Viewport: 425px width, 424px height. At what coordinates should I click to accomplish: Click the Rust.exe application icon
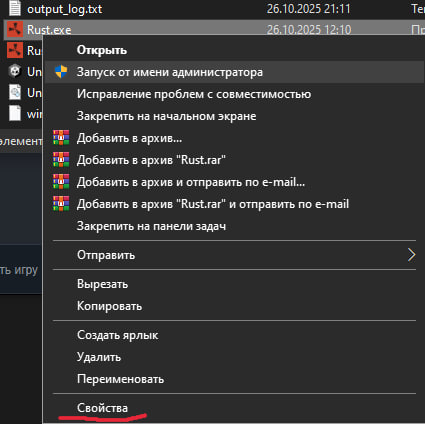click(15, 30)
